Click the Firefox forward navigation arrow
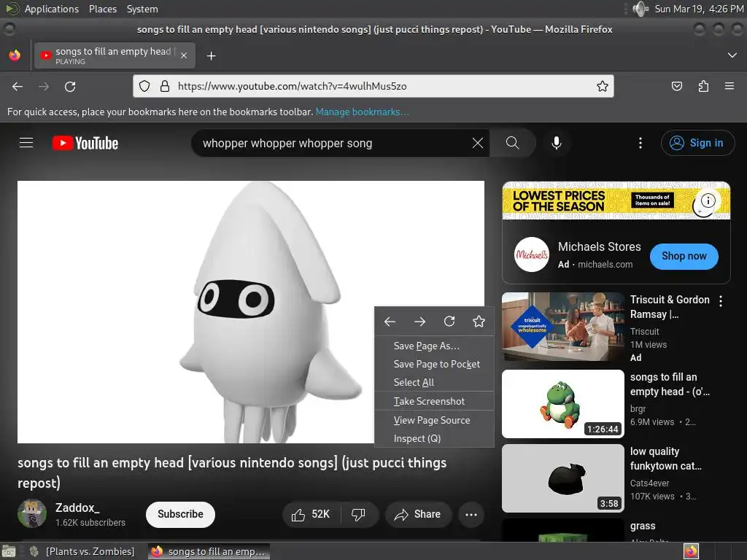 (44, 87)
